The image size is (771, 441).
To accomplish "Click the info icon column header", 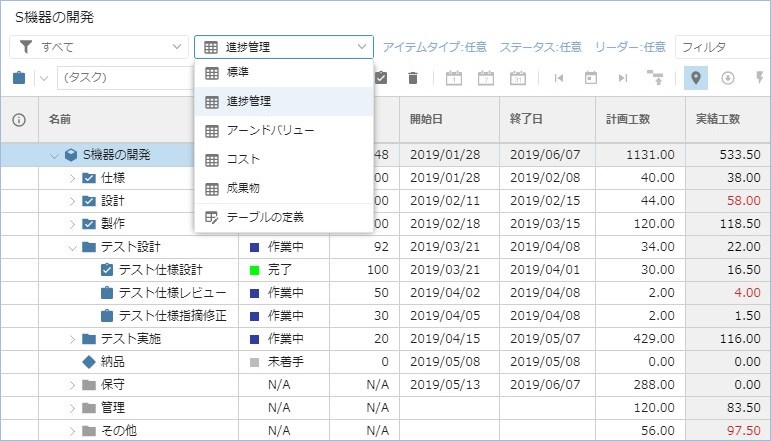I will click(19, 119).
